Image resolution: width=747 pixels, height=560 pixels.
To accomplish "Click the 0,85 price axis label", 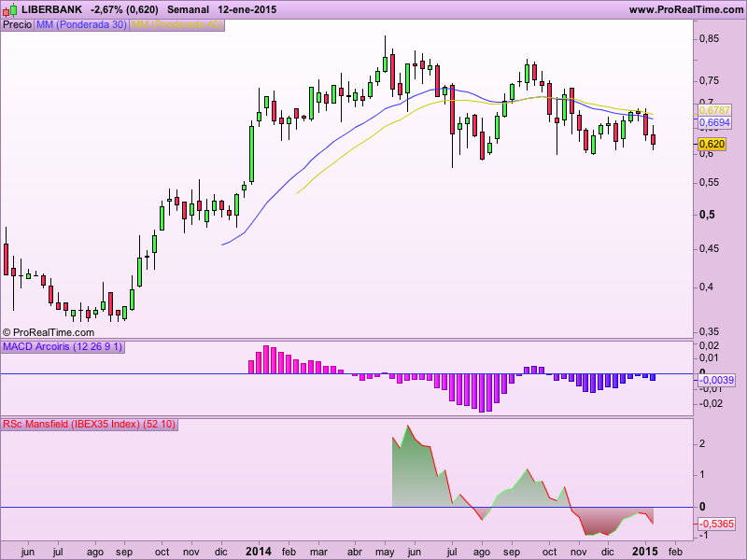I will pyautogui.click(x=710, y=39).
